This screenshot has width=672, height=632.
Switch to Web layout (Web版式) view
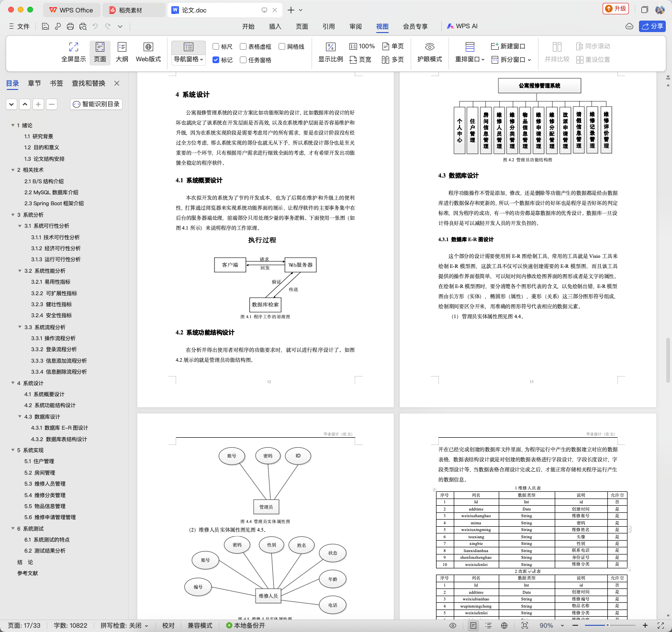coord(148,52)
